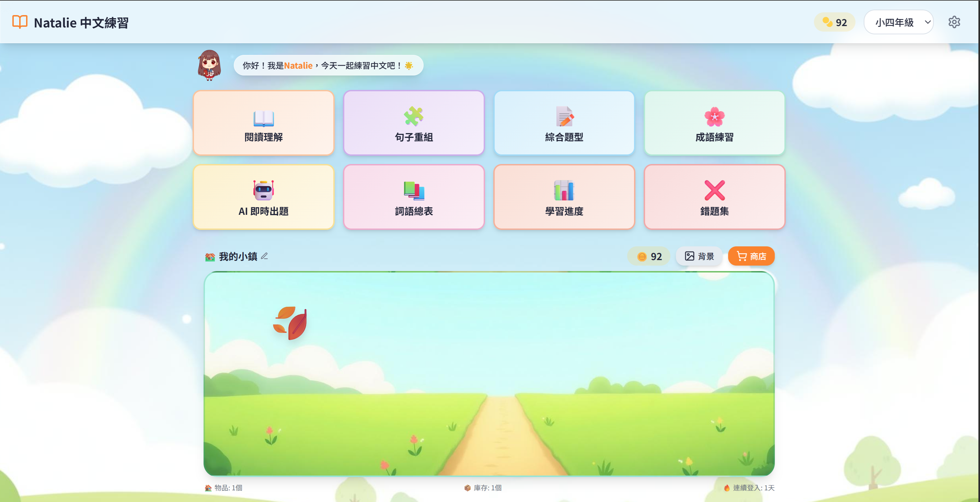Click the bar chart icon for 學習進度
Image resolution: width=980 pixels, height=502 pixels.
564,191
